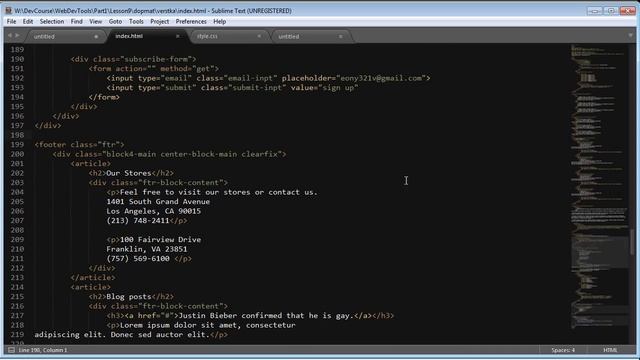
Task: Click the Line 198, Column 1 status text
Action: coord(43,350)
